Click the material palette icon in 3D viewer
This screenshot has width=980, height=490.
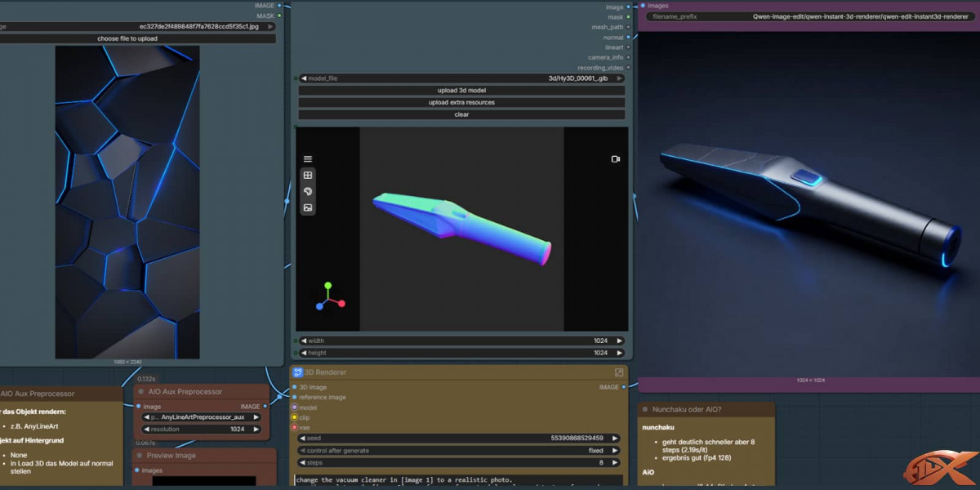tap(308, 191)
